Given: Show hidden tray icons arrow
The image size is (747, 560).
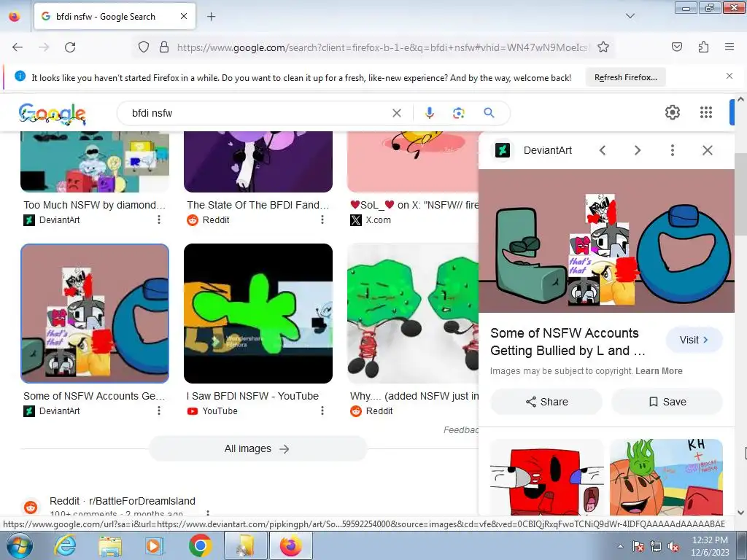Looking at the screenshot, I should [x=620, y=546].
